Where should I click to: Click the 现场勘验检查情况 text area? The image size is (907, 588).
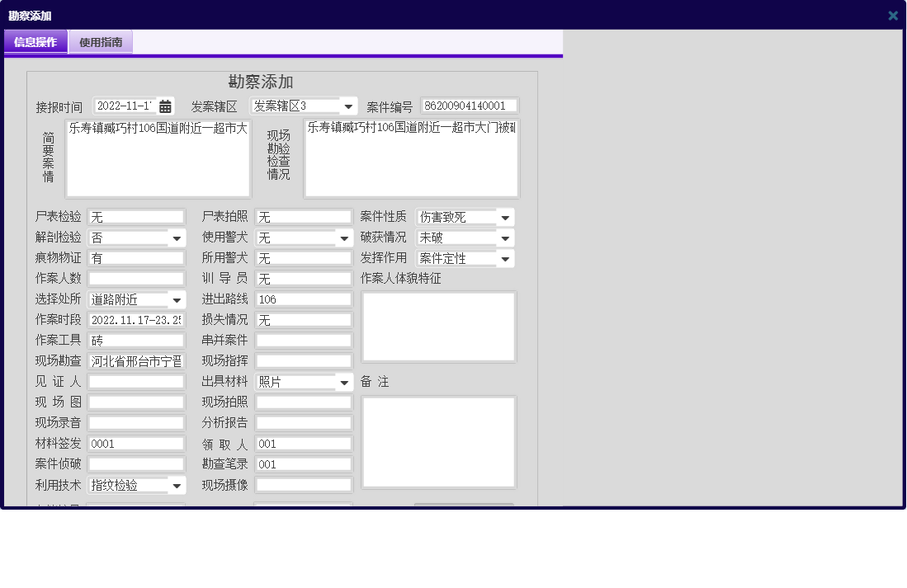pyautogui.click(x=412, y=157)
